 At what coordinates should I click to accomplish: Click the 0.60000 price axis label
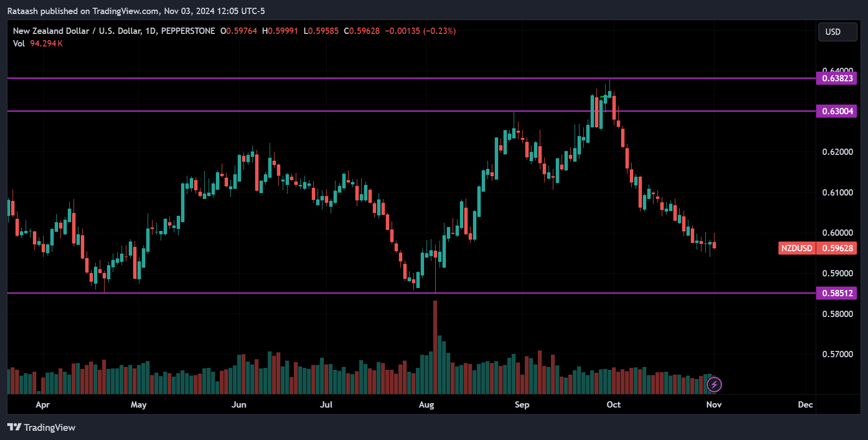click(x=838, y=233)
